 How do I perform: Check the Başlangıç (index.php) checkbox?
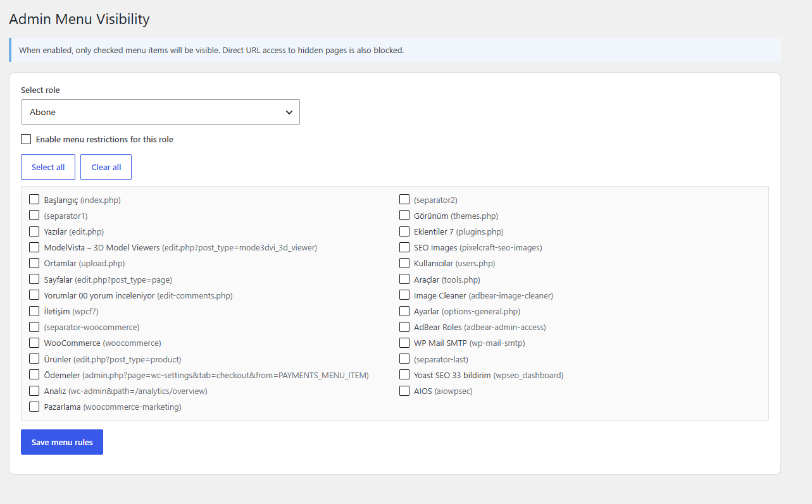pyautogui.click(x=34, y=200)
